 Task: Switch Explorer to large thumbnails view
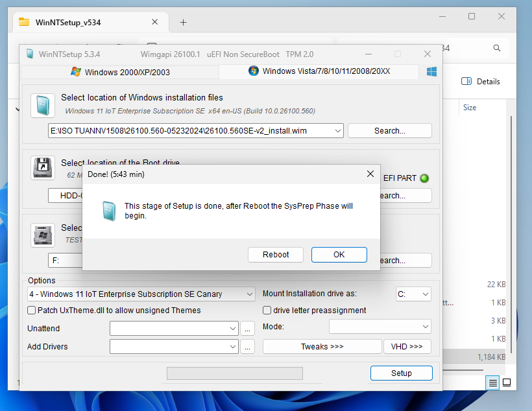coord(507,382)
